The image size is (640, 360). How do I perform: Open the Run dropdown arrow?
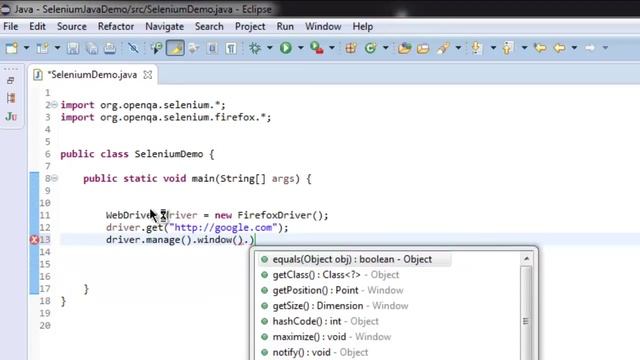[x=301, y=48]
